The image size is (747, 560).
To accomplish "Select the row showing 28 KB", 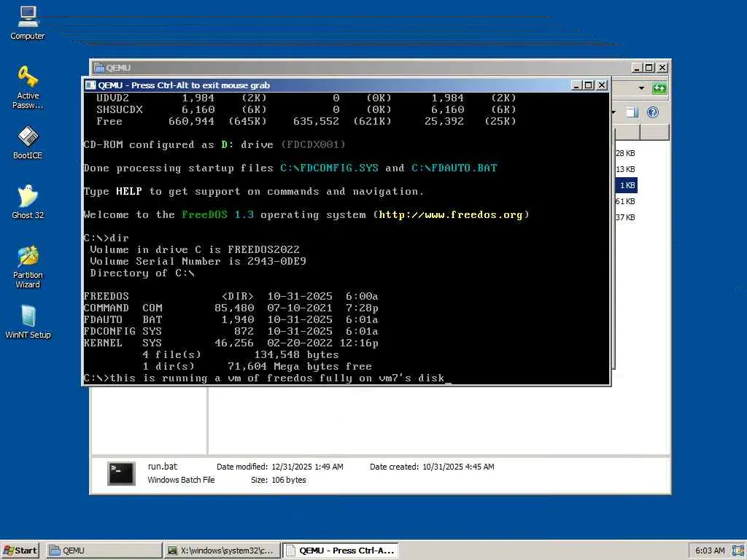I will (625, 153).
